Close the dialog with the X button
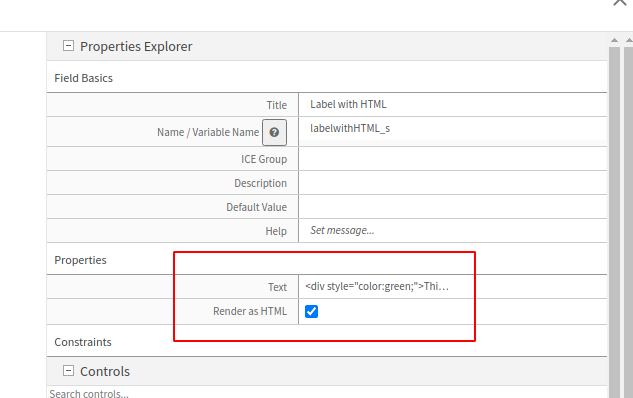This screenshot has height=398, width=633. (620, 2)
